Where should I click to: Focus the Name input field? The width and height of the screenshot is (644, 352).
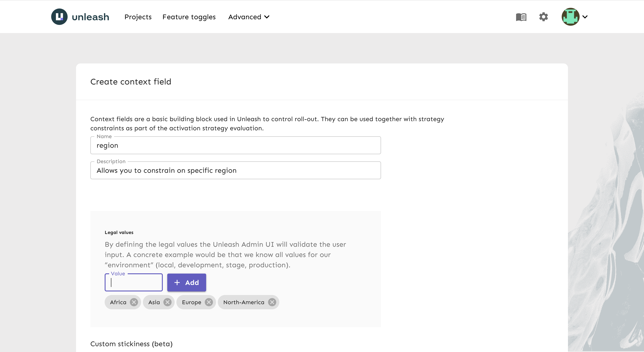(235, 145)
